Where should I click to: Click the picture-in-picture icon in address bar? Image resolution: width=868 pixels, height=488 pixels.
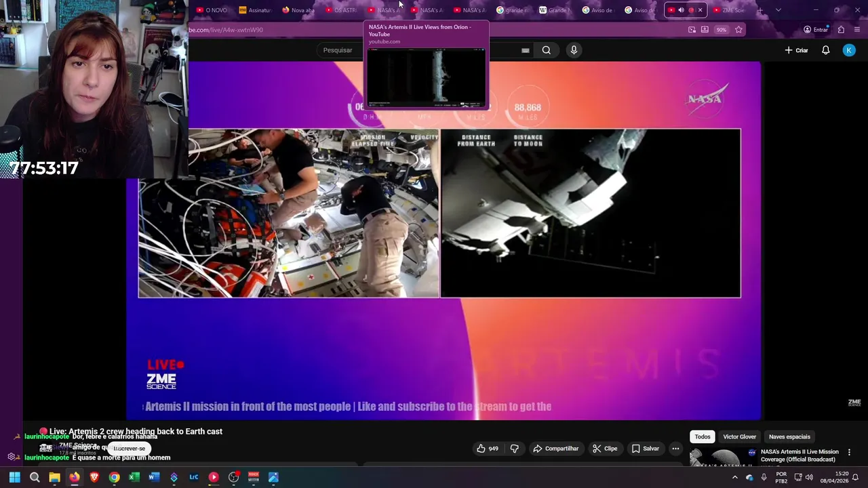click(x=692, y=30)
